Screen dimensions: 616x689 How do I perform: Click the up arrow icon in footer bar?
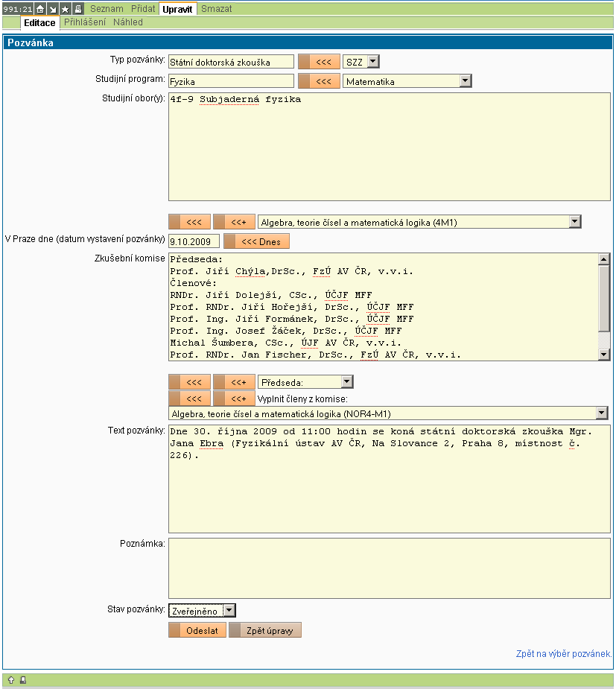pos(11,679)
